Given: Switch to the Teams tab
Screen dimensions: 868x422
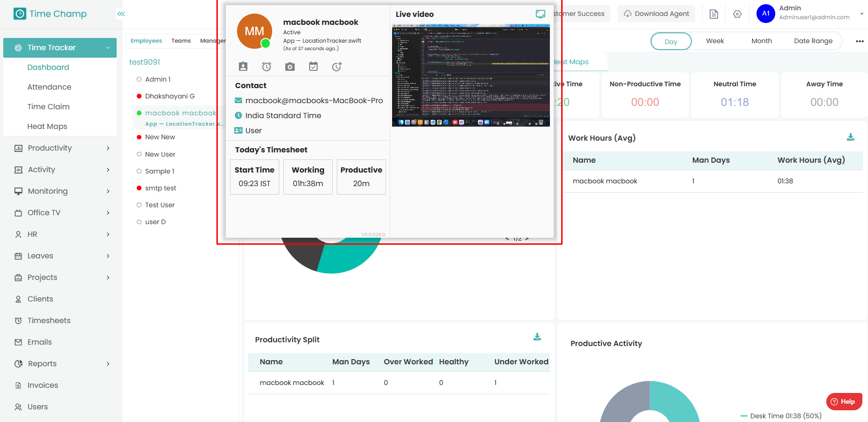Looking at the screenshot, I should pyautogui.click(x=181, y=41).
